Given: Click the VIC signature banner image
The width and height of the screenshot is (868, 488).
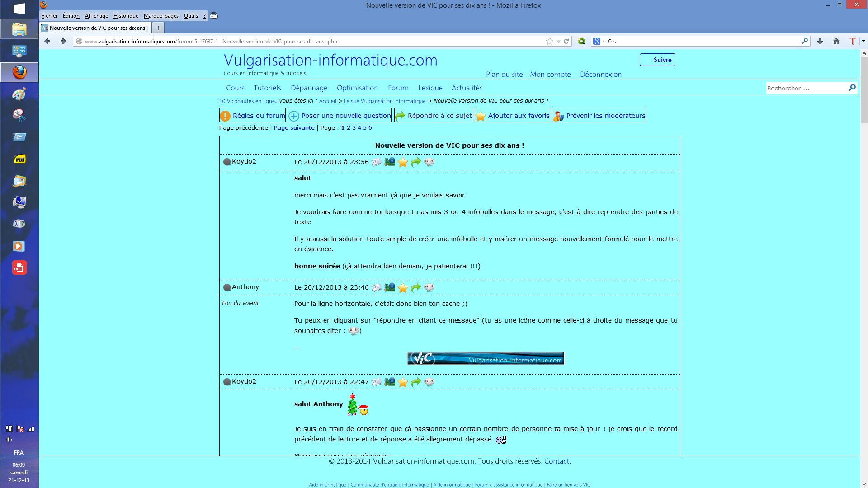Looking at the screenshot, I should click(x=486, y=358).
